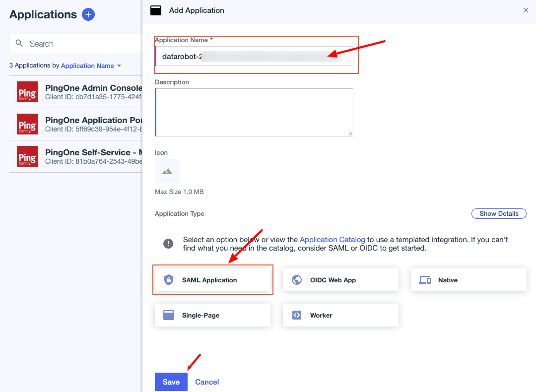The image size is (536, 392).
Task: Choose the Single-Page application type
Action: [212, 316]
